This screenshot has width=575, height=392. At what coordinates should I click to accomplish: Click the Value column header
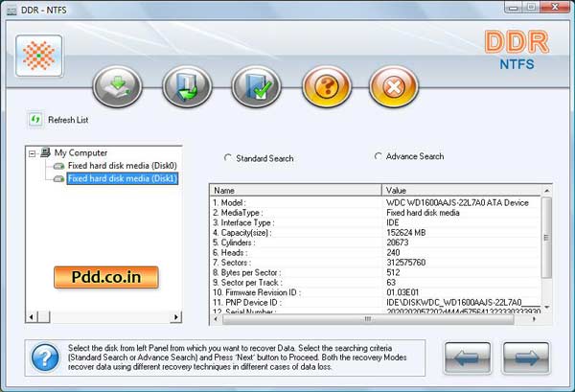(461, 191)
